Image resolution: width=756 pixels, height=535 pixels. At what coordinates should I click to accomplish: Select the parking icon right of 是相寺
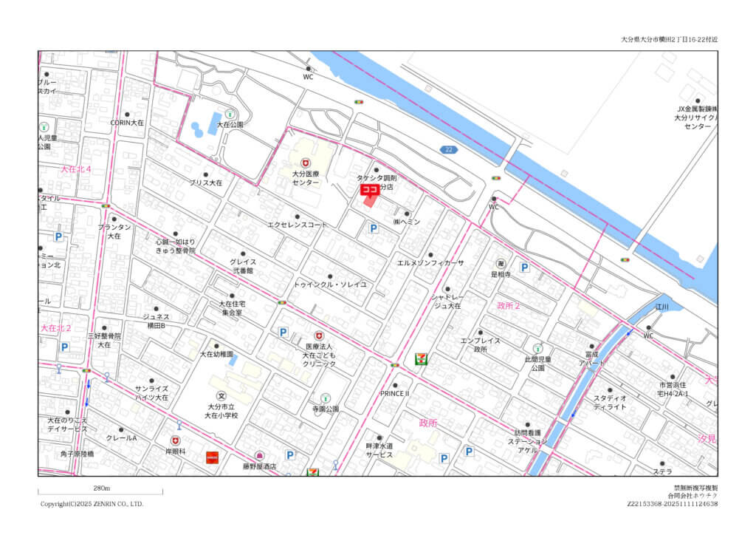[x=524, y=267]
